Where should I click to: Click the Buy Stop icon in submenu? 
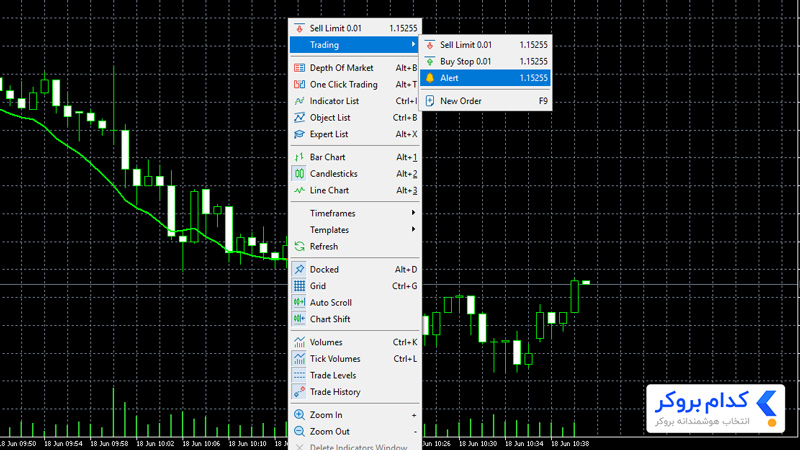point(430,61)
